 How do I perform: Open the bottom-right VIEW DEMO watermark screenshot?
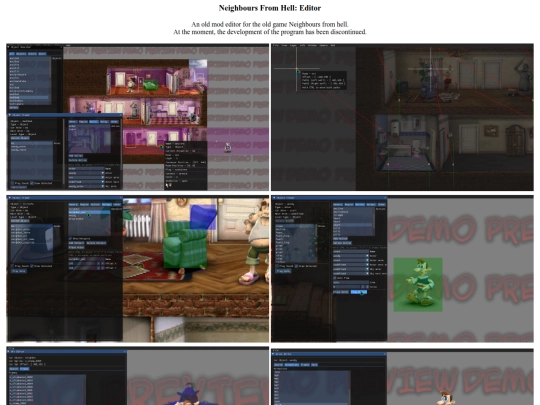(x=402, y=376)
